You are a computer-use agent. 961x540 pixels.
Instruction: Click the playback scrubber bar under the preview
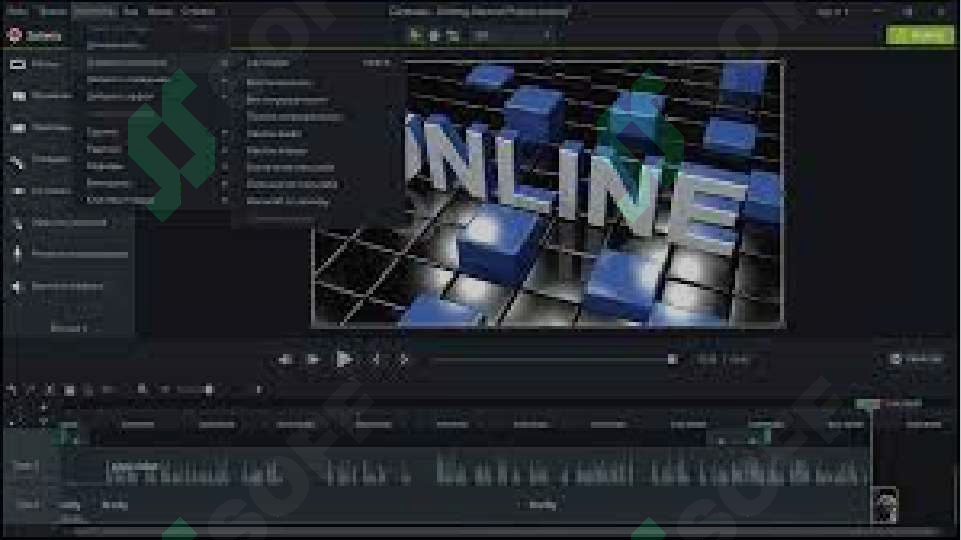click(552, 360)
